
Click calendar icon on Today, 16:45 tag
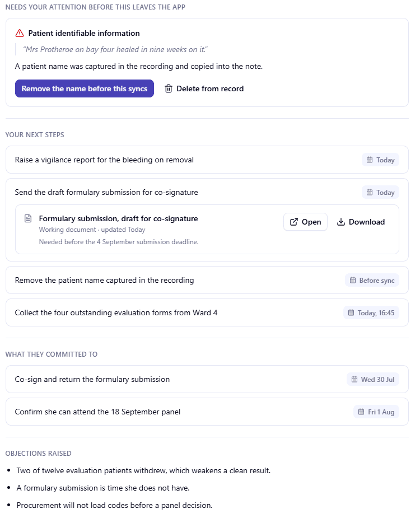351,312
